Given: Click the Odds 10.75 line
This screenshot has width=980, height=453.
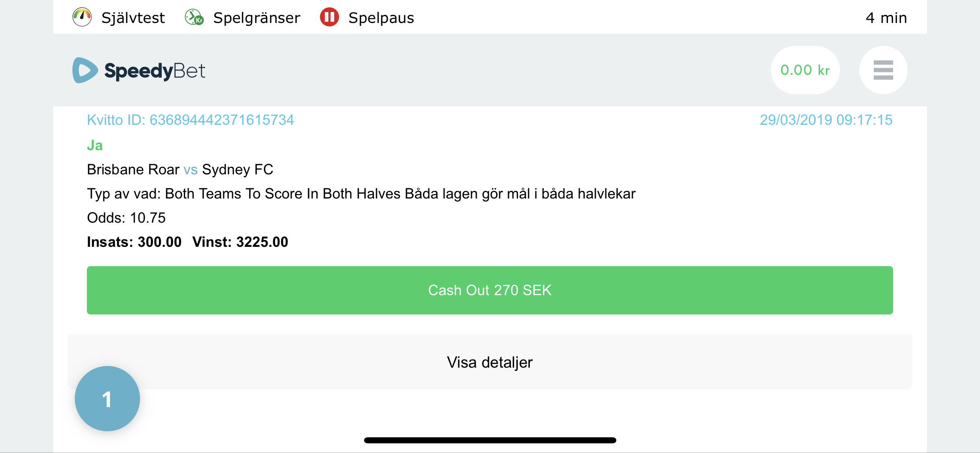Looking at the screenshot, I should [x=126, y=218].
